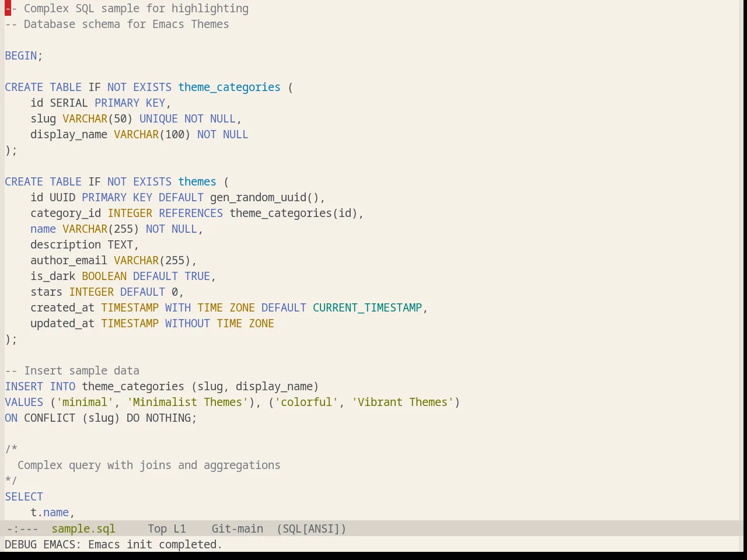The width and height of the screenshot is (747, 560).
Task: Click the description column name
Action: [66, 245]
